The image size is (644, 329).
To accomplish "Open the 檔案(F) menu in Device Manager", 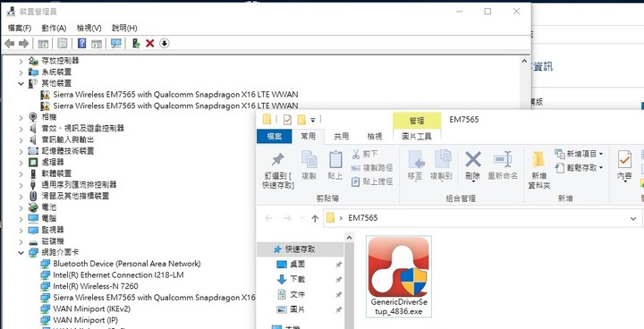I will [x=20, y=28].
